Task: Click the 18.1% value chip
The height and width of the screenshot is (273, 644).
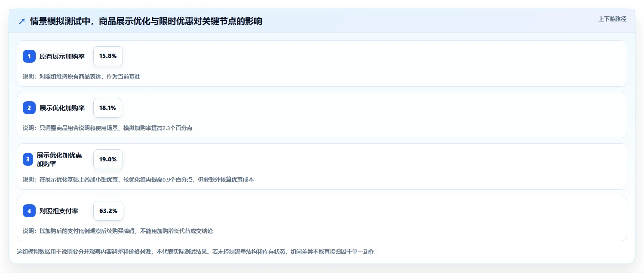Action: 107,108
